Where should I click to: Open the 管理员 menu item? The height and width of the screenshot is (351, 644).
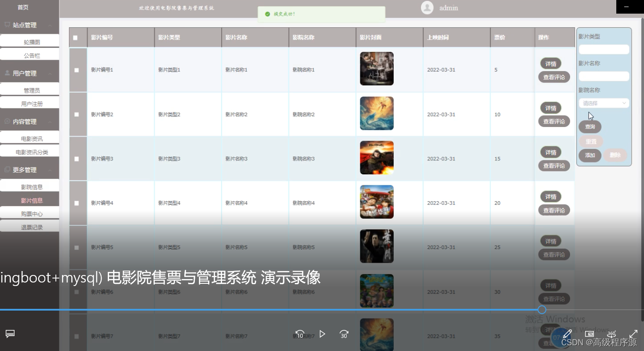click(30, 90)
